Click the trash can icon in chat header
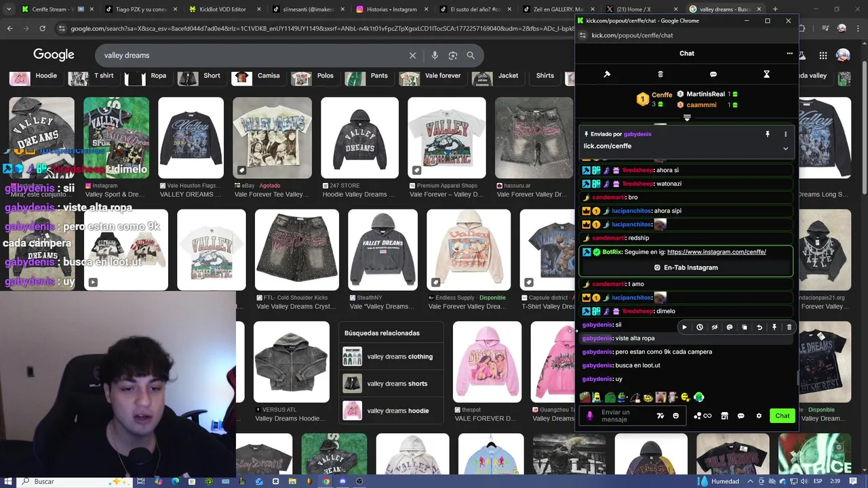Viewport: 868px width, 488px height. [660, 74]
